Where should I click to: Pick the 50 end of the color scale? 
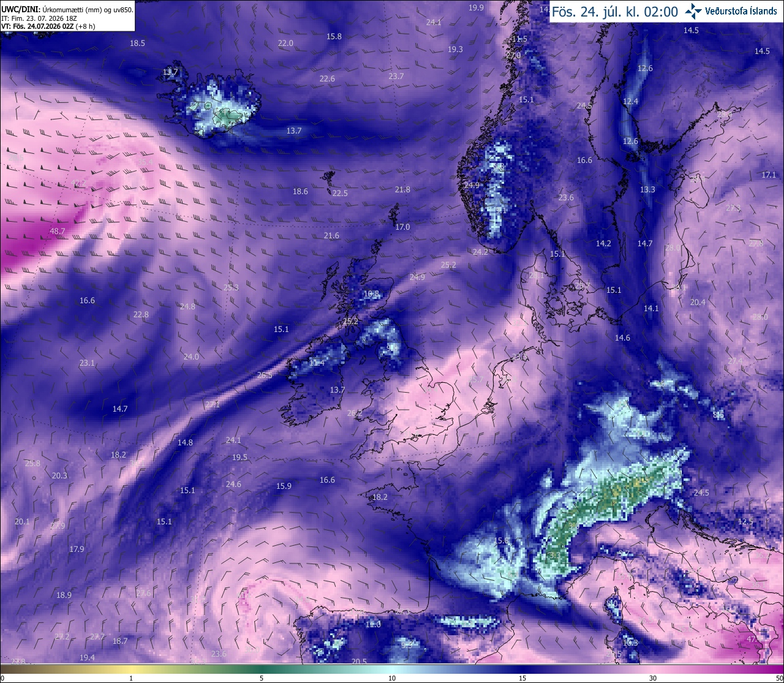(x=778, y=678)
